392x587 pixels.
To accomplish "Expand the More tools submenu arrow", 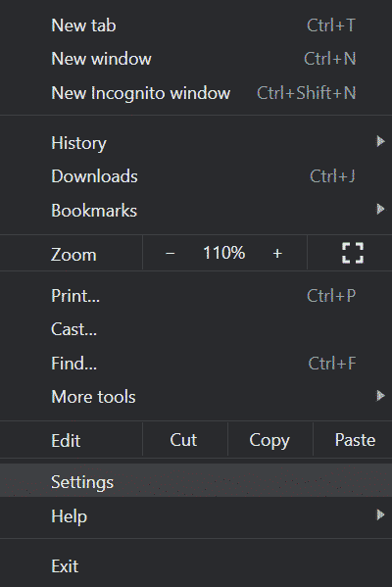I will (x=380, y=395).
